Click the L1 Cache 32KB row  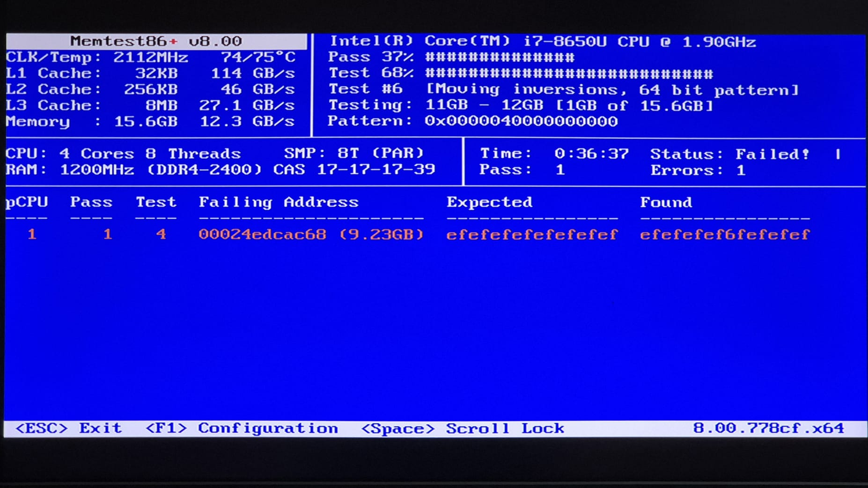[x=150, y=73]
